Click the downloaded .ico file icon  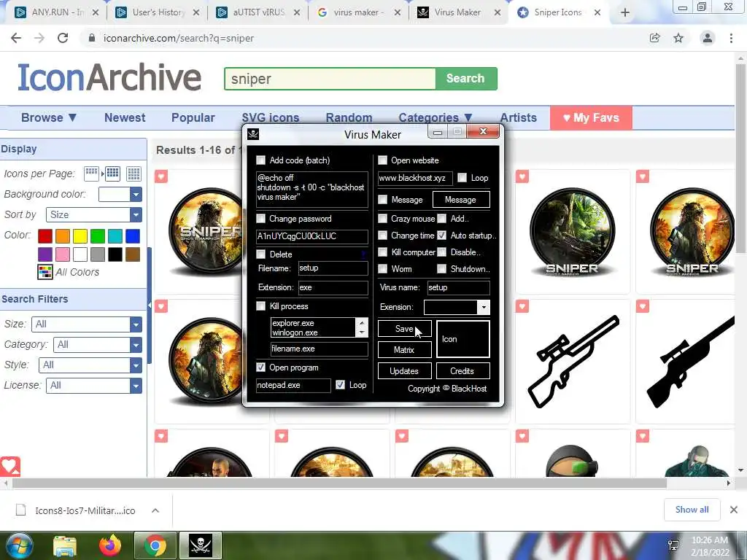pyautogui.click(x=20, y=510)
